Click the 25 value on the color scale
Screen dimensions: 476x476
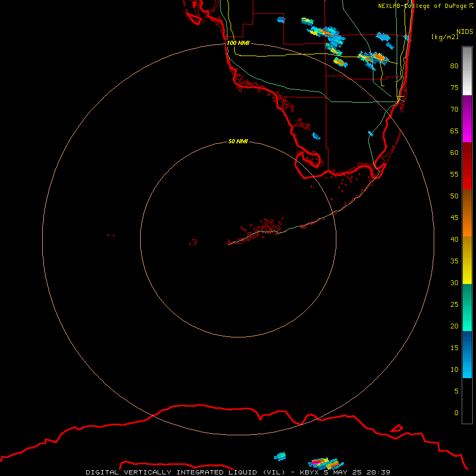coord(454,304)
